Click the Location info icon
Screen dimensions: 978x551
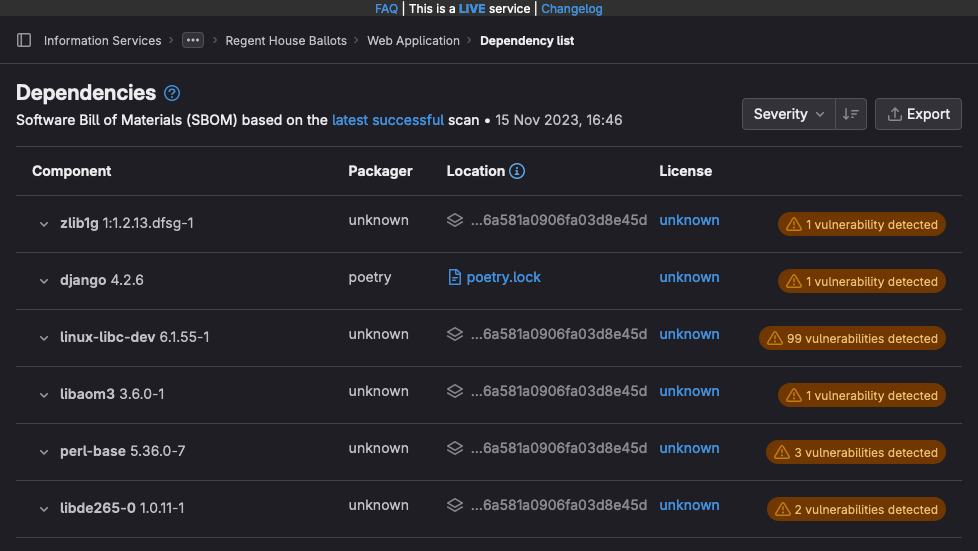[517, 171]
